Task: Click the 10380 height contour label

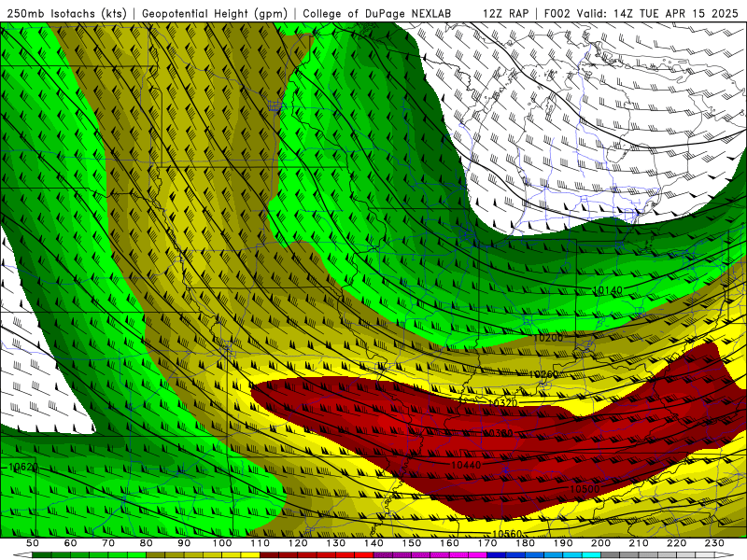Action: (x=498, y=433)
